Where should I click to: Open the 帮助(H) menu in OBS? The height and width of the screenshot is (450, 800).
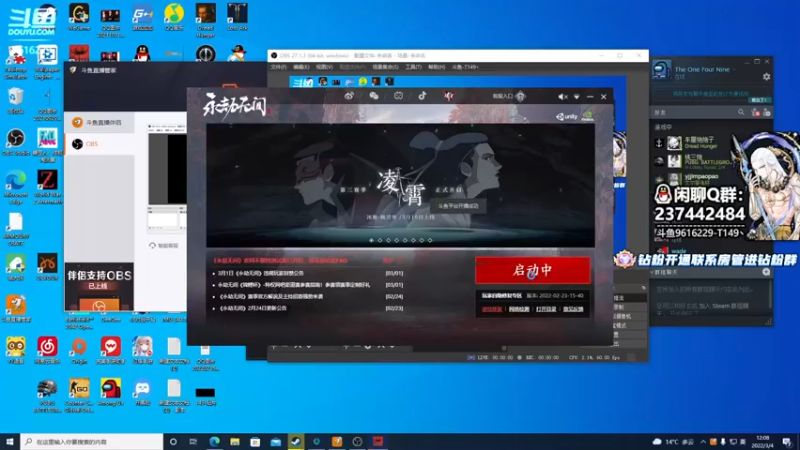point(436,67)
